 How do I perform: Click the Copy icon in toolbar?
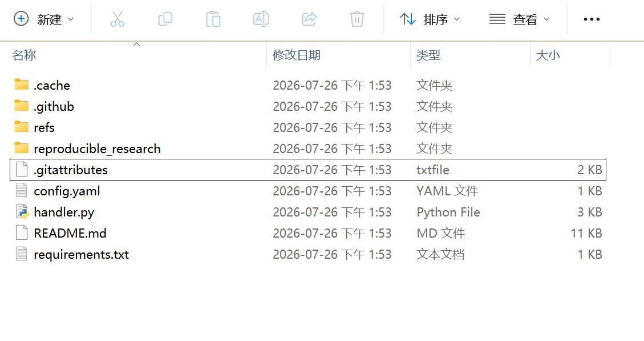(165, 19)
